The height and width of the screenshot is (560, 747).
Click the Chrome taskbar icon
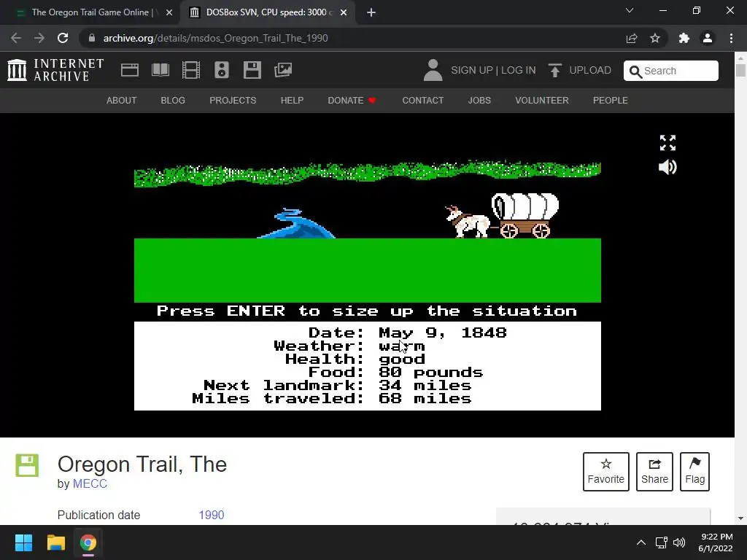(88, 542)
